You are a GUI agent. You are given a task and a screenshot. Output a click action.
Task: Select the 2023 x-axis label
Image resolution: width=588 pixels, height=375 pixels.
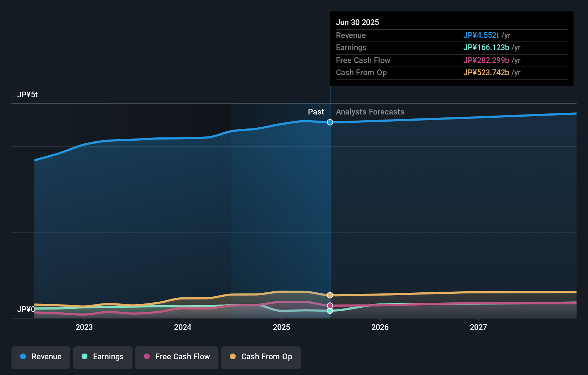84,327
